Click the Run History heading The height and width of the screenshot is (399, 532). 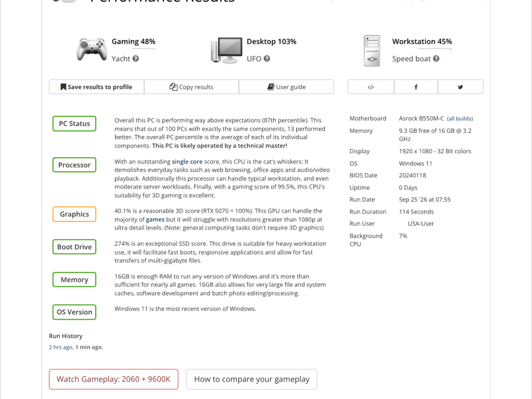click(66, 336)
